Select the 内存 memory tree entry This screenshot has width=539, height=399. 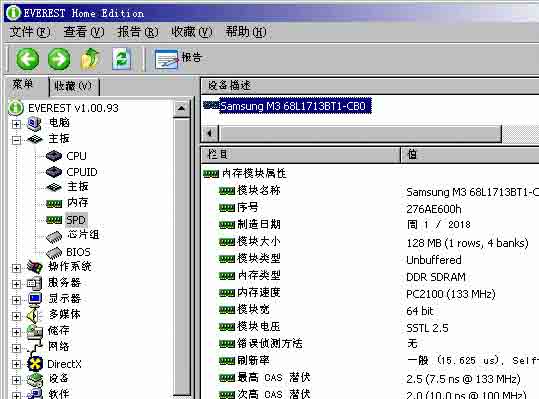pos(77,202)
